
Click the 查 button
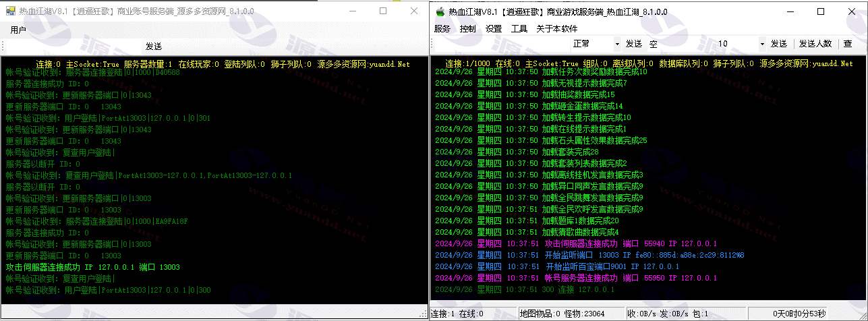[848, 44]
